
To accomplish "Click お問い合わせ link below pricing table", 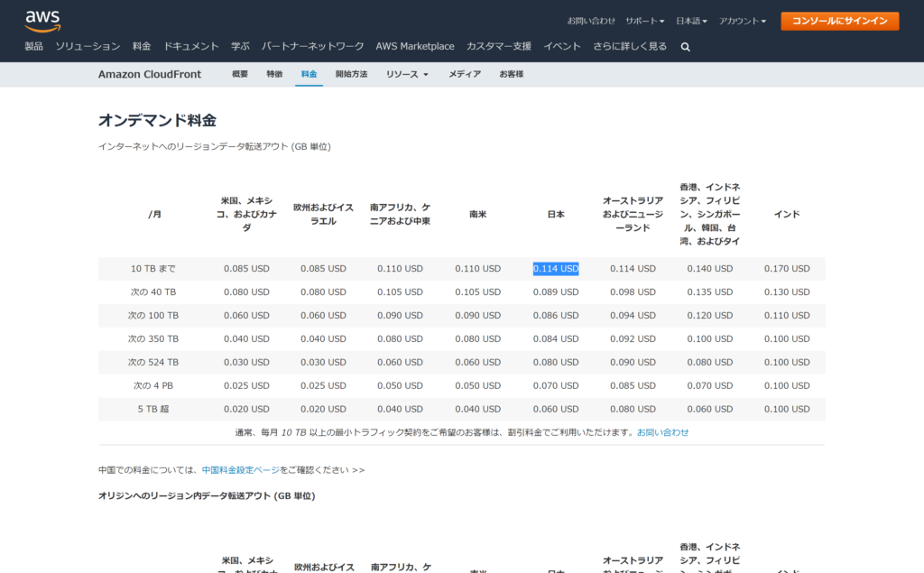I will pyautogui.click(x=662, y=432).
